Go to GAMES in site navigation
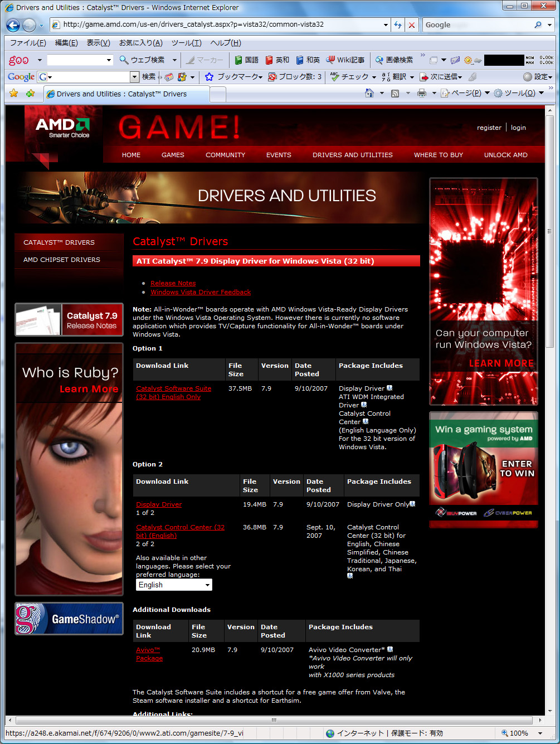This screenshot has width=560, height=744. click(173, 155)
